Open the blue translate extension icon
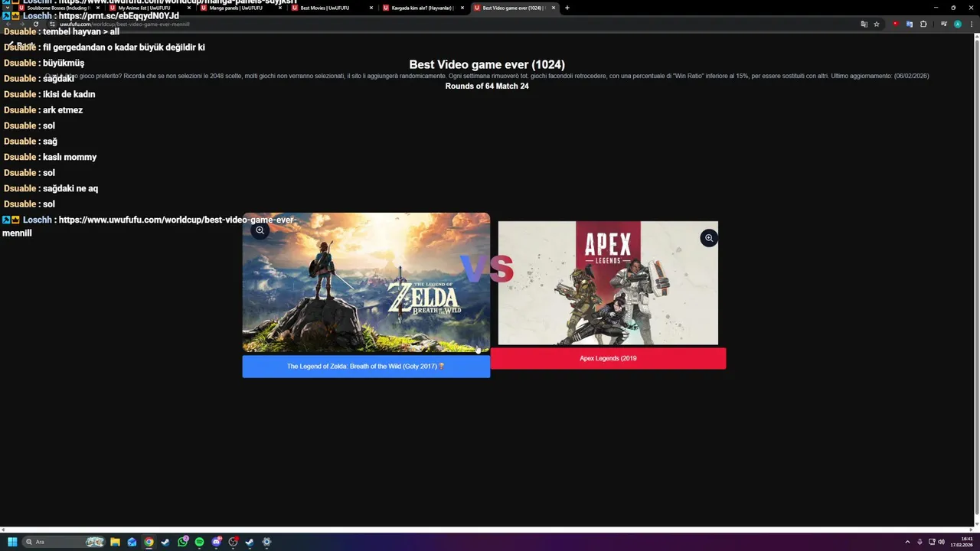Image resolution: width=980 pixels, height=551 pixels. click(910, 24)
